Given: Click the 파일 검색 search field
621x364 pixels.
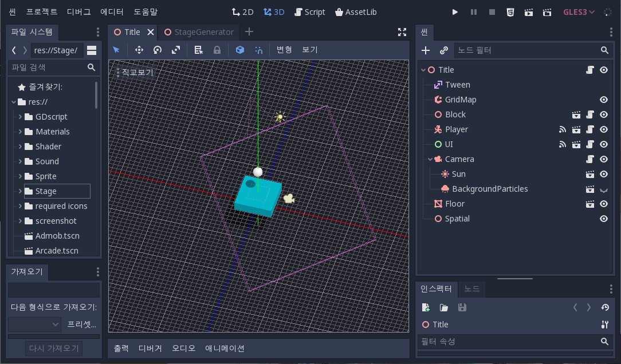Looking at the screenshot, I should click(53, 68).
